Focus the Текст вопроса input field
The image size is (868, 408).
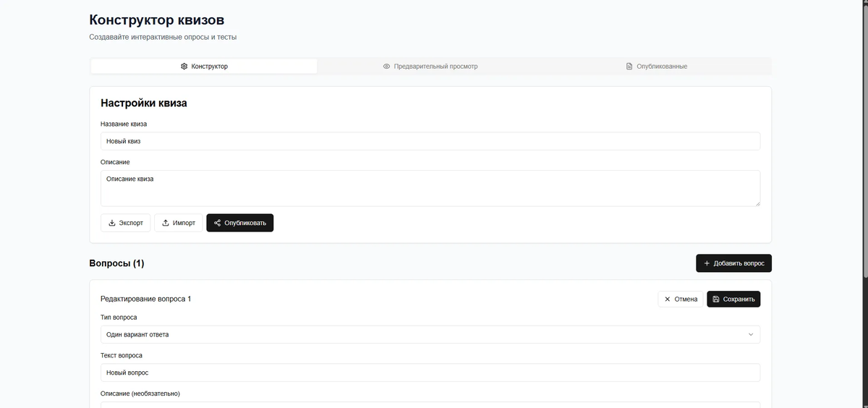click(x=430, y=373)
